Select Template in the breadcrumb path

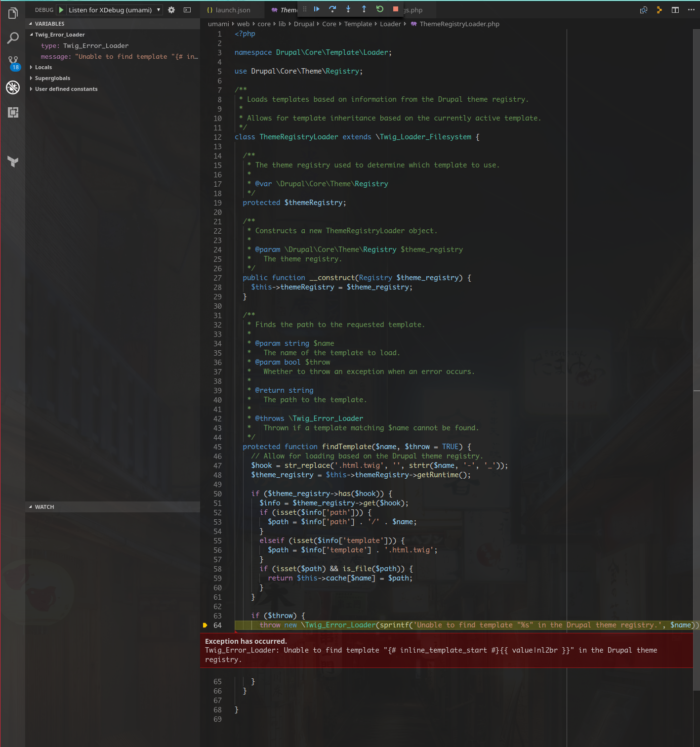tap(358, 24)
